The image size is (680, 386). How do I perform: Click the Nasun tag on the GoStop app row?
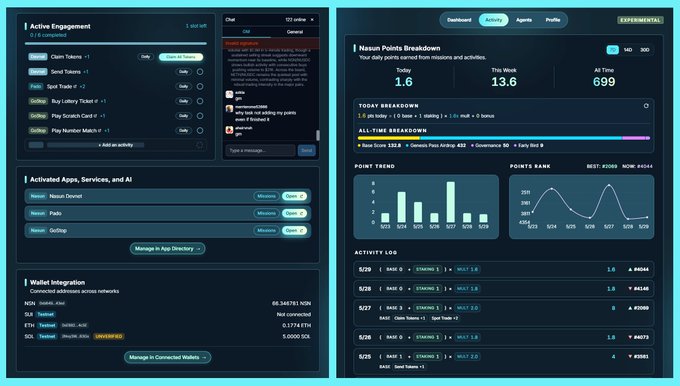coord(38,231)
